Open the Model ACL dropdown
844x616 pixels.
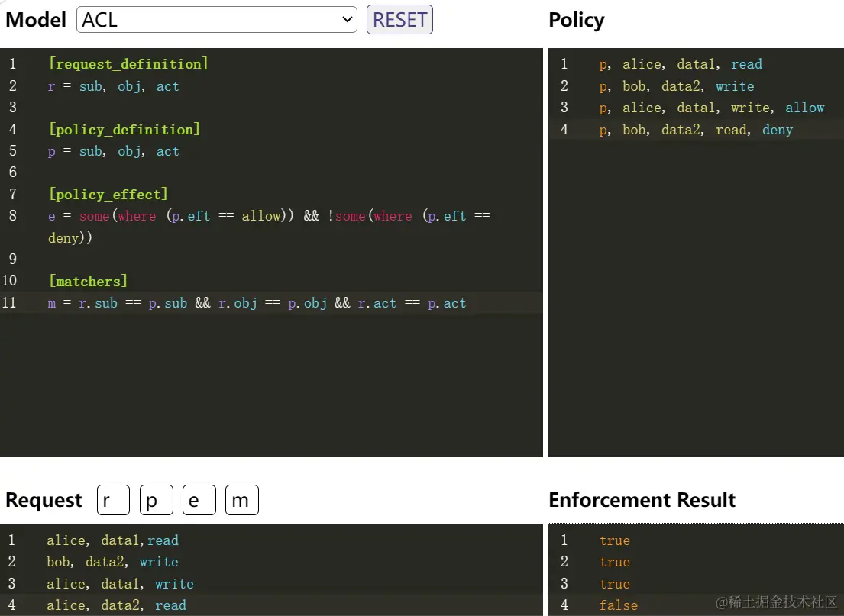[x=216, y=20]
